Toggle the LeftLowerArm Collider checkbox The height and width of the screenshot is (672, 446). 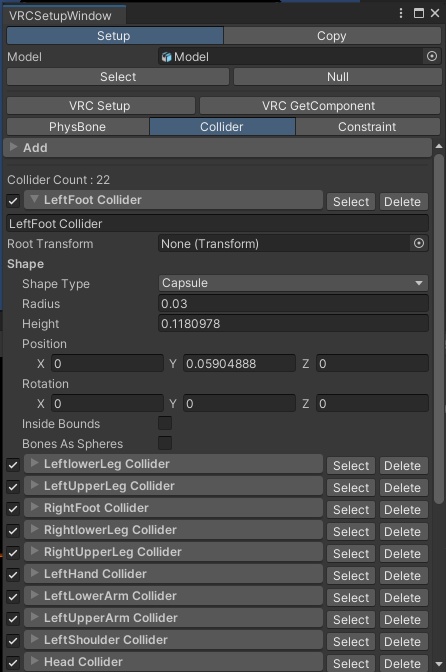pos(13,597)
